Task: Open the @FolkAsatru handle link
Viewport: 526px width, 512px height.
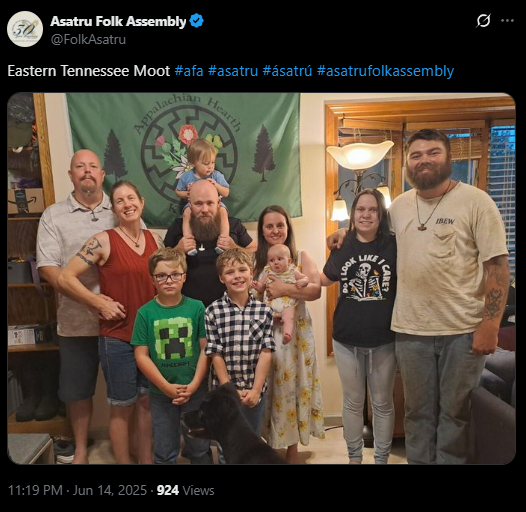Action: click(x=88, y=40)
